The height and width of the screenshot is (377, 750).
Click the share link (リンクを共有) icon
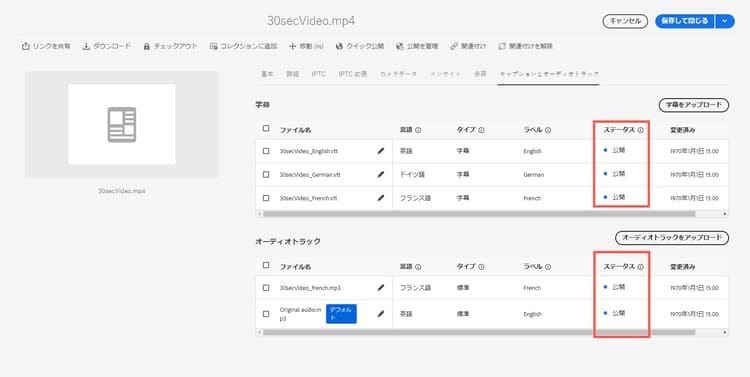[25, 46]
